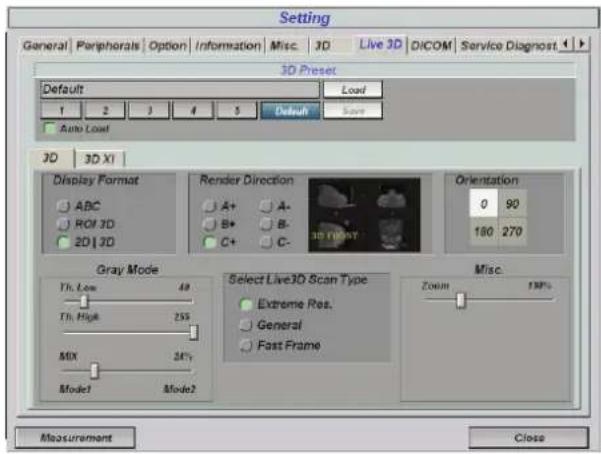Viewport: 601px width, 454px height.
Task: Select C+ render direction
Action: tap(209, 242)
